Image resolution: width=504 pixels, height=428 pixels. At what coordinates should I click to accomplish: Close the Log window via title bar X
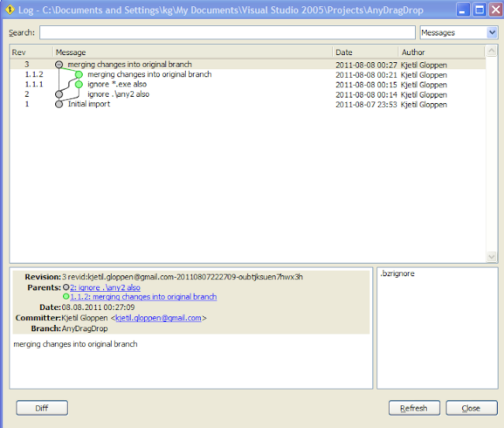[496, 10]
